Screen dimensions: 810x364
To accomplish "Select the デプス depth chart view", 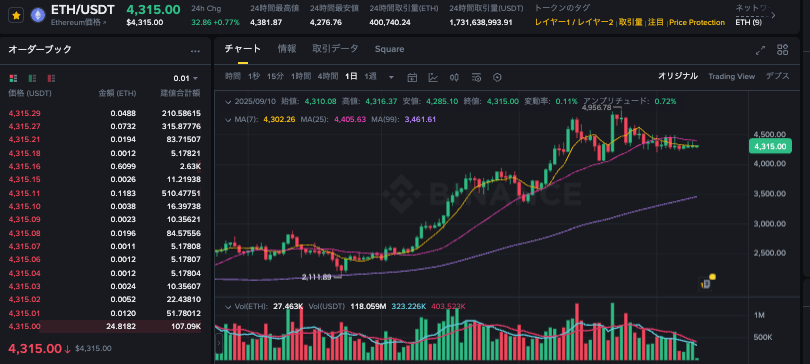I will 777,76.
